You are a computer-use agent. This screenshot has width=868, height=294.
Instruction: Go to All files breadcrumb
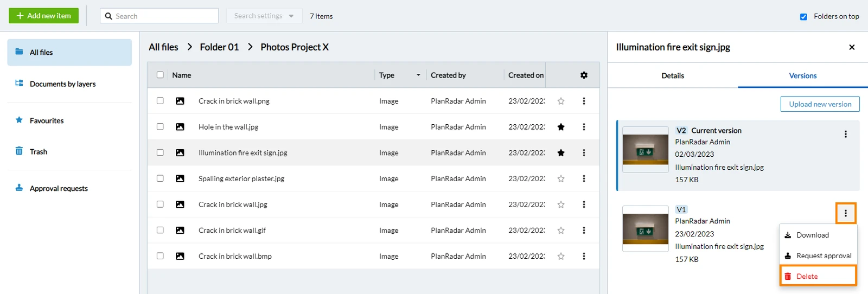163,47
